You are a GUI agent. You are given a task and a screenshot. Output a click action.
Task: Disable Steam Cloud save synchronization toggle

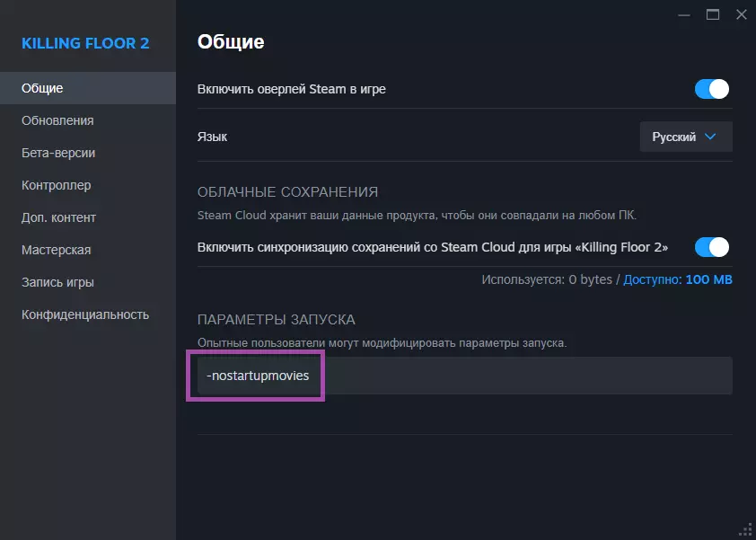pos(712,247)
